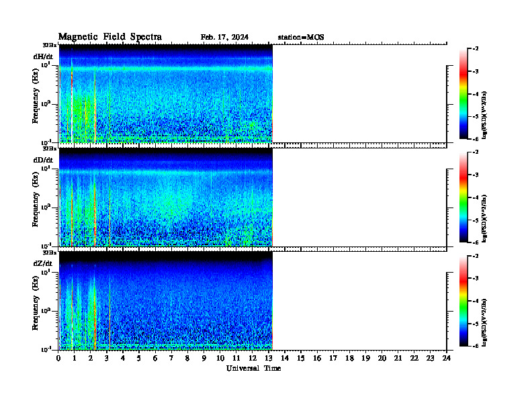Click hour tick label '3' on time axis

coord(107,359)
